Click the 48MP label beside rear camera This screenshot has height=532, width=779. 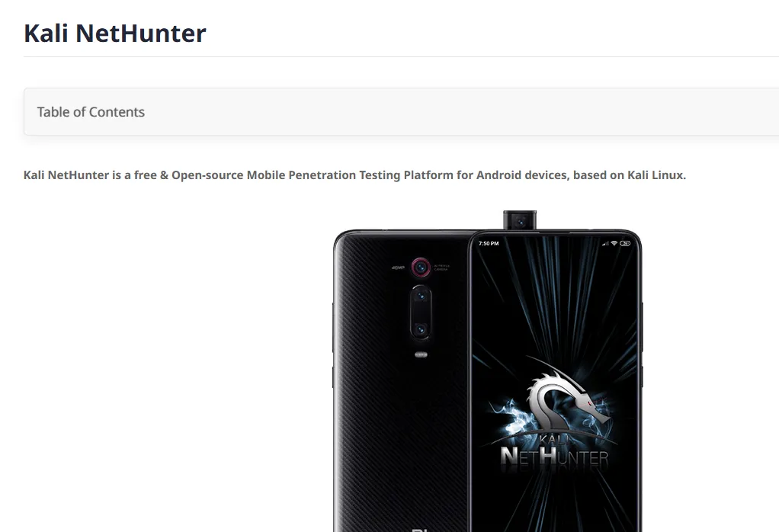pos(398,268)
